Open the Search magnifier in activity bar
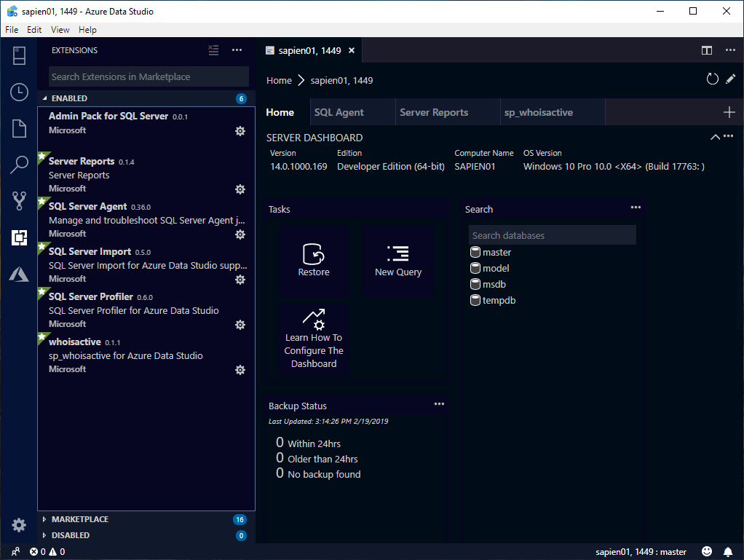The image size is (744, 560). pos(19,165)
